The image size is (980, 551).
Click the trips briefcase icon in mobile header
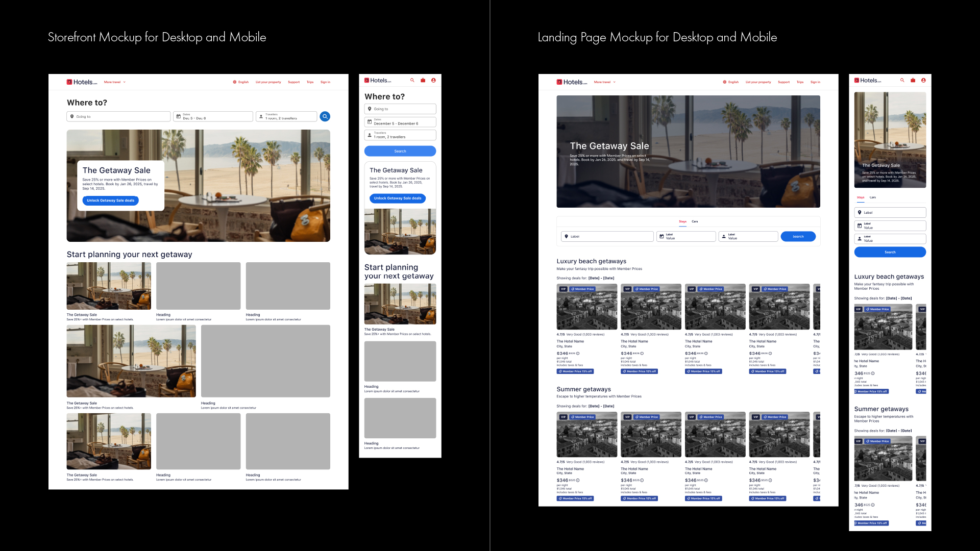(423, 80)
